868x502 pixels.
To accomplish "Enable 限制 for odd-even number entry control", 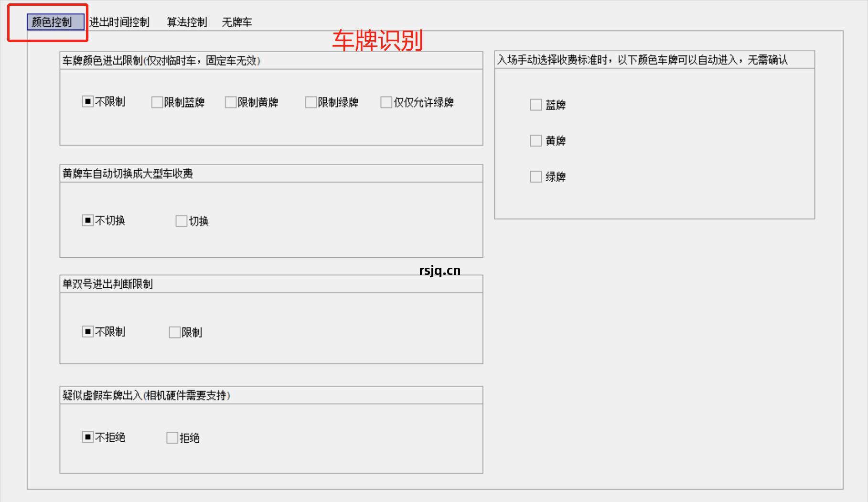I will click(x=174, y=332).
